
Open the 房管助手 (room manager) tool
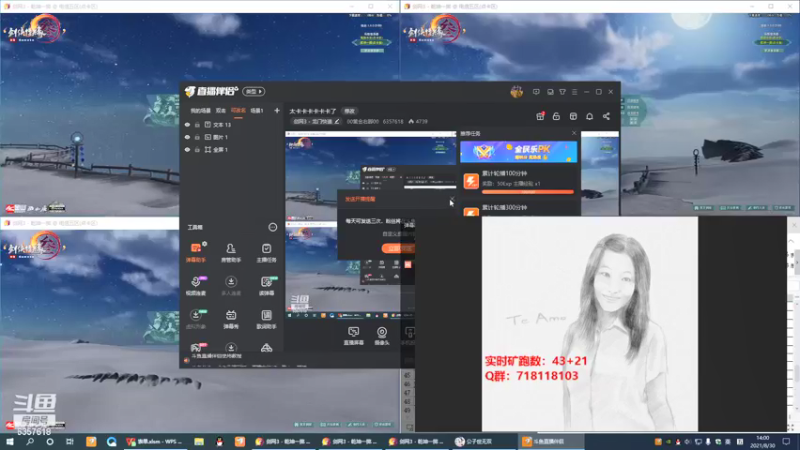231,253
